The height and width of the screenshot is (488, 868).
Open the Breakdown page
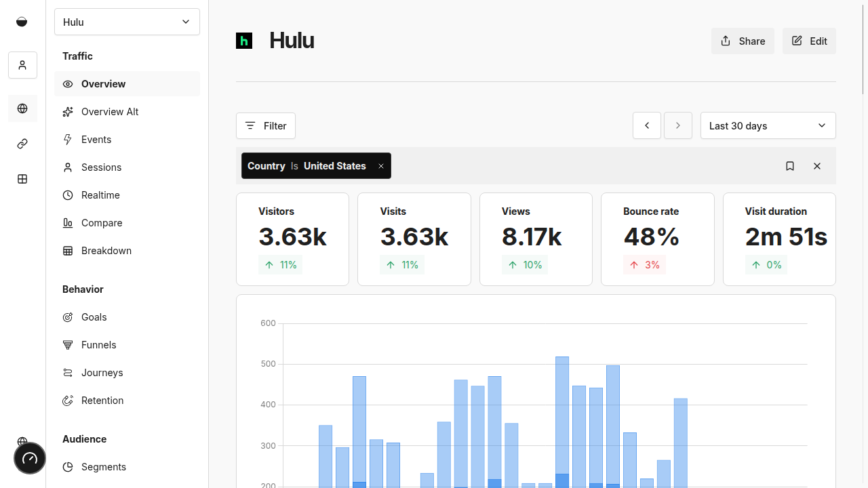[x=127, y=251]
